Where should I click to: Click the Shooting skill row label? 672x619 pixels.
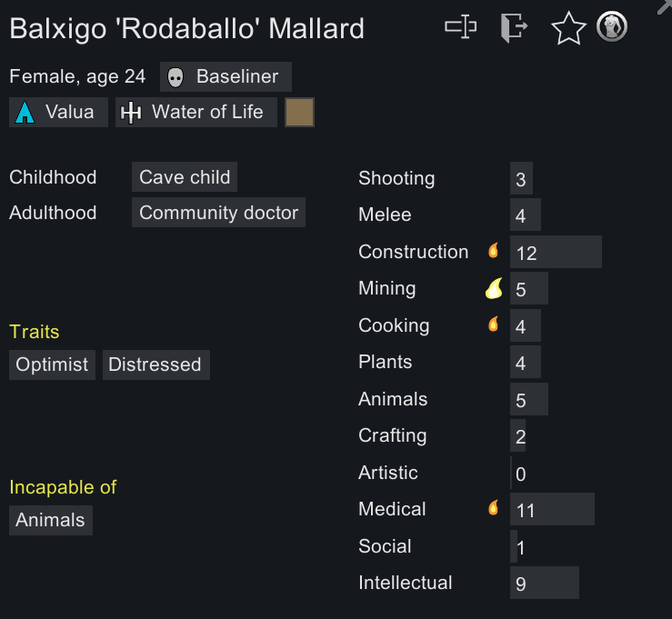(396, 178)
